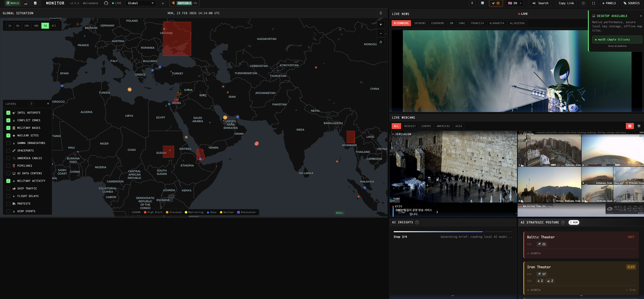Zoom out on the map

coord(381,33)
